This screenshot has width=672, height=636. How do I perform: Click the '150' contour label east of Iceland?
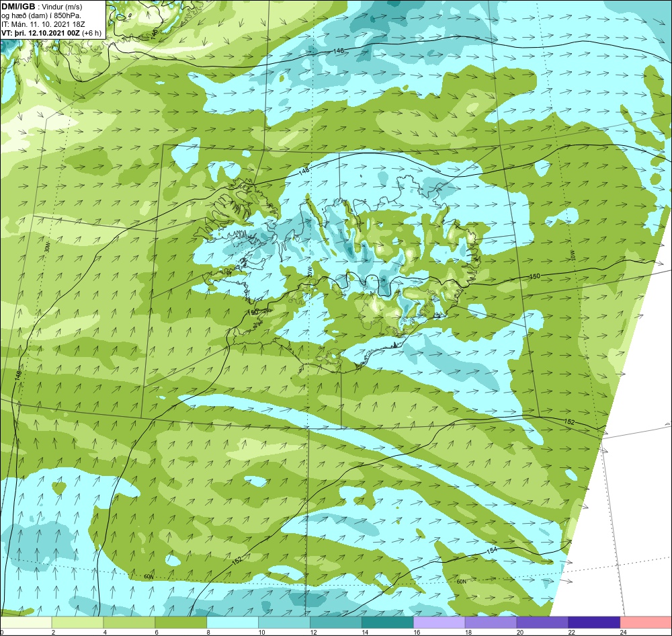pyautogui.click(x=534, y=276)
